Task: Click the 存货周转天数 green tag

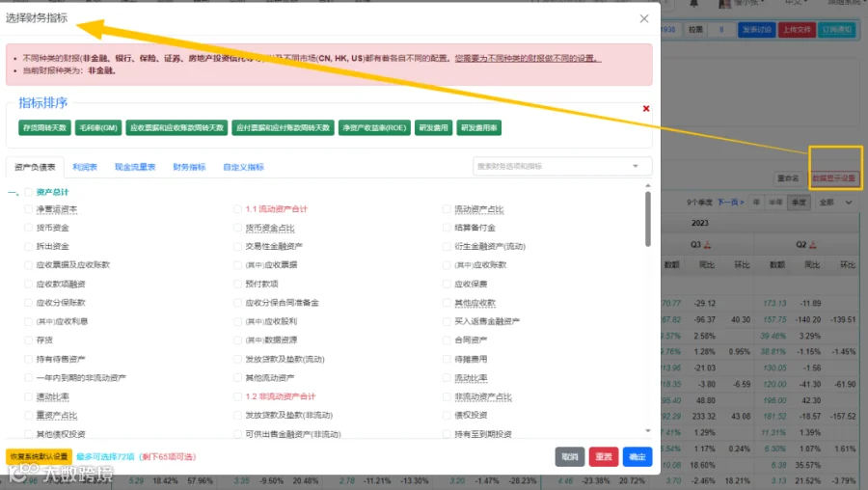Action: (44, 128)
